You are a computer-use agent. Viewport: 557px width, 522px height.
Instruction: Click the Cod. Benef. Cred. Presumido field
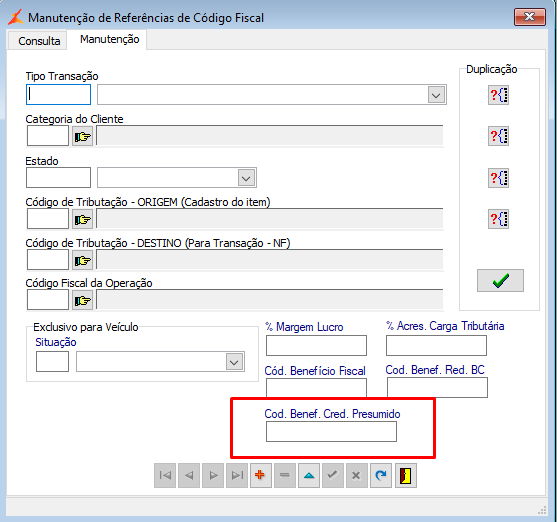331,432
